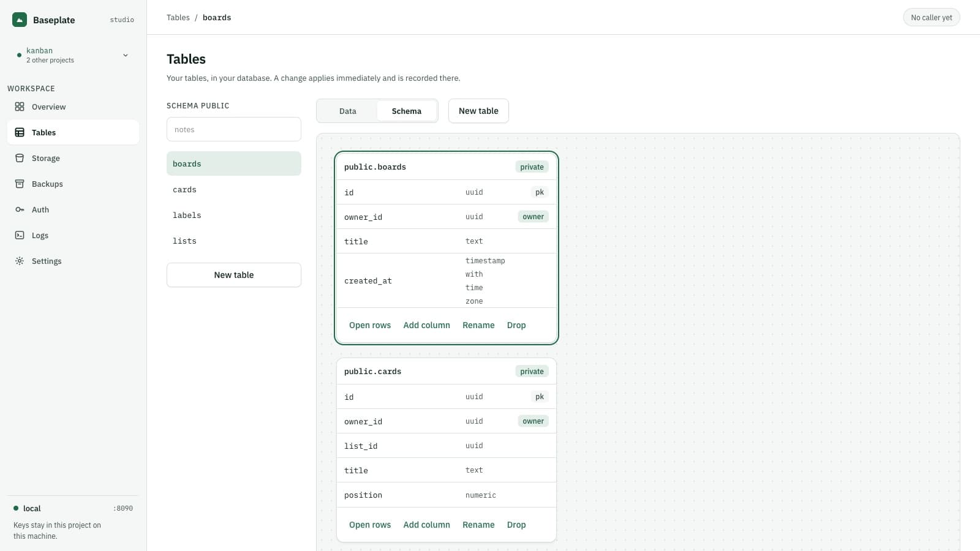Viewport: 980px width, 551px height.
Task: Click the list_id column in cards
Action: click(447, 446)
